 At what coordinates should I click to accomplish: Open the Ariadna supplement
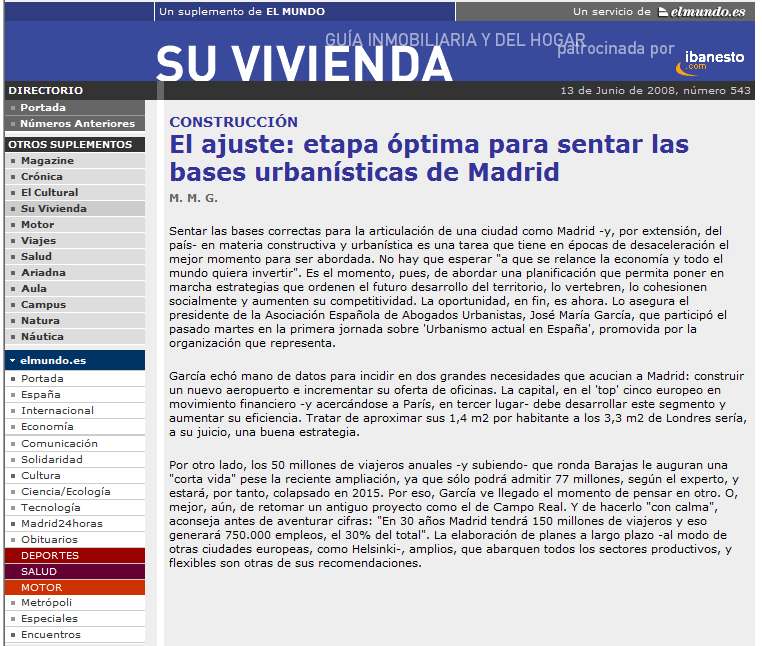click(43, 272)
